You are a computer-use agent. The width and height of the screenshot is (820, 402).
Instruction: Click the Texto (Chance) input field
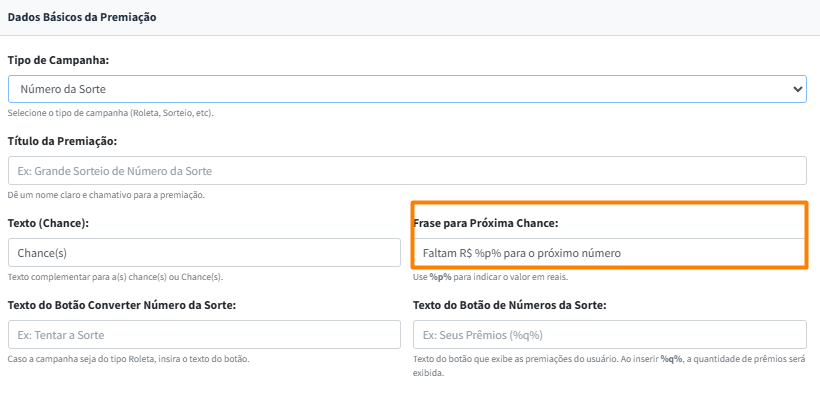pos(204,253)
